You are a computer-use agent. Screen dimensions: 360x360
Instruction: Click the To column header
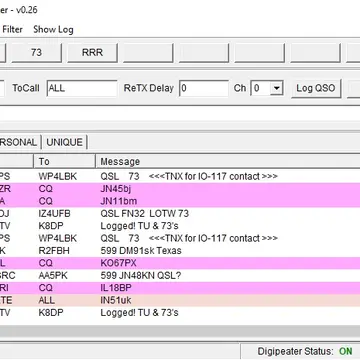(x=64, y=161)
